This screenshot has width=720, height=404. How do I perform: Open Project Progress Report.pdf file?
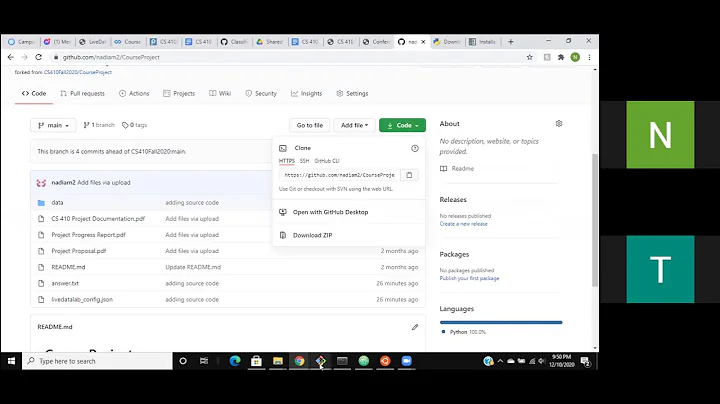tap(88, 235)
